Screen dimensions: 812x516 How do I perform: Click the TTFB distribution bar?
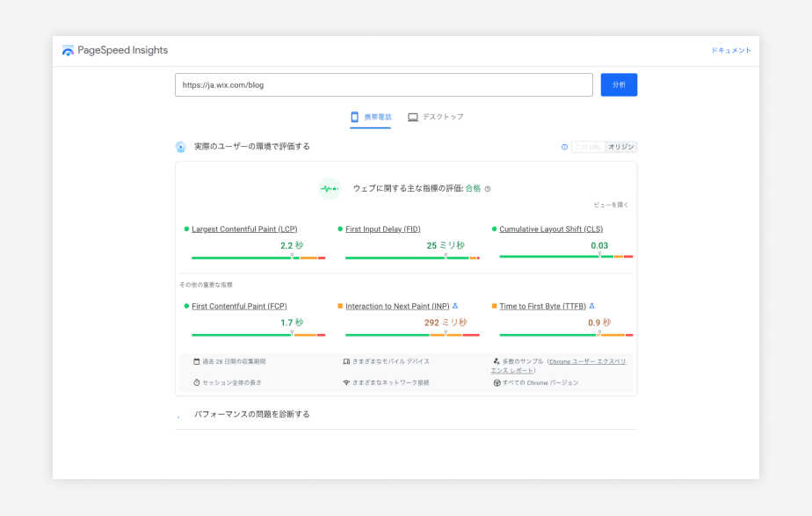566,335
